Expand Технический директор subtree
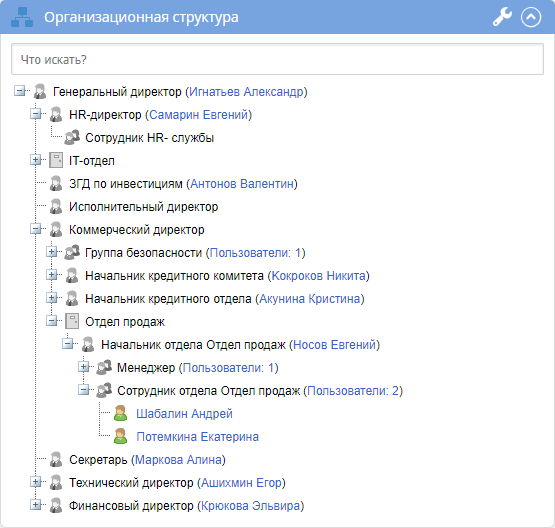 pyautogui.click(x=35, y=482)
